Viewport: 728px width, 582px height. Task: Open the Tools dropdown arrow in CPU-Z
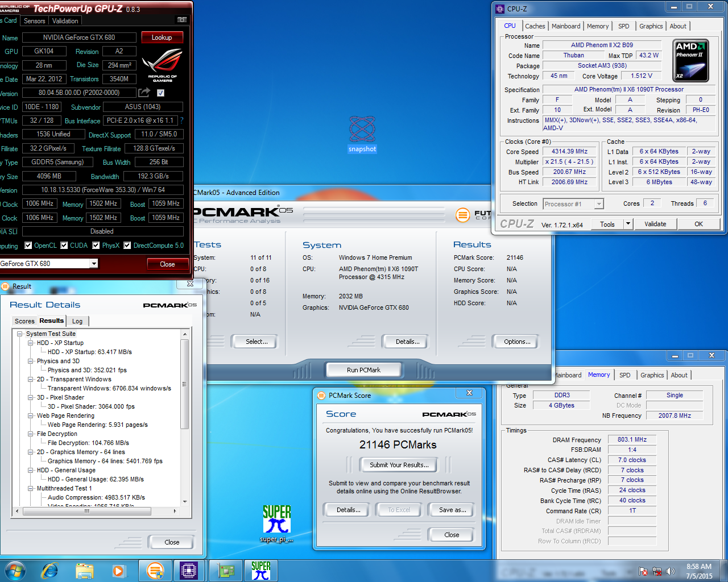coord(628,224)
